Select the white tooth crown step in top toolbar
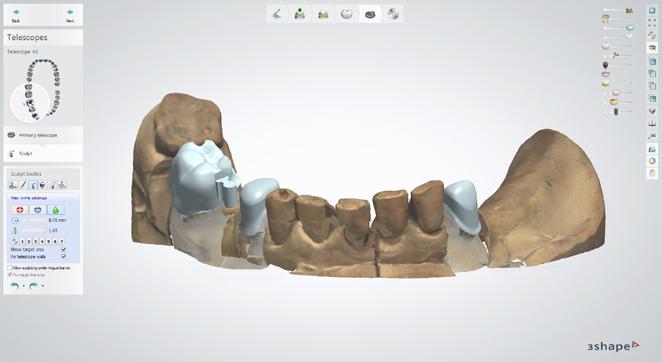 [346, 14]
